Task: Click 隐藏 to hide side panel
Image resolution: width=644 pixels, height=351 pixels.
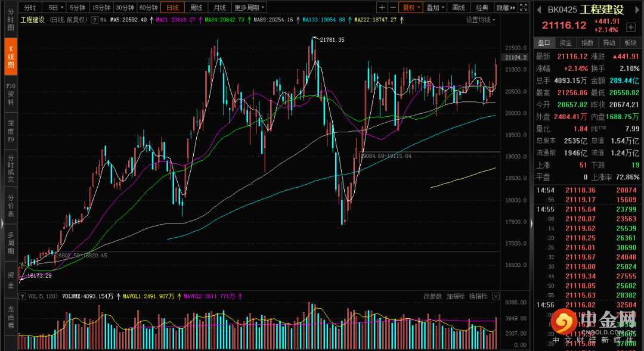Action: 506,7
